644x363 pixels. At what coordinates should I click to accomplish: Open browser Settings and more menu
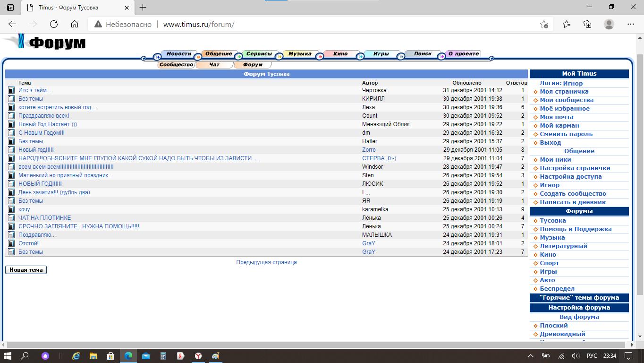(632, 24)
